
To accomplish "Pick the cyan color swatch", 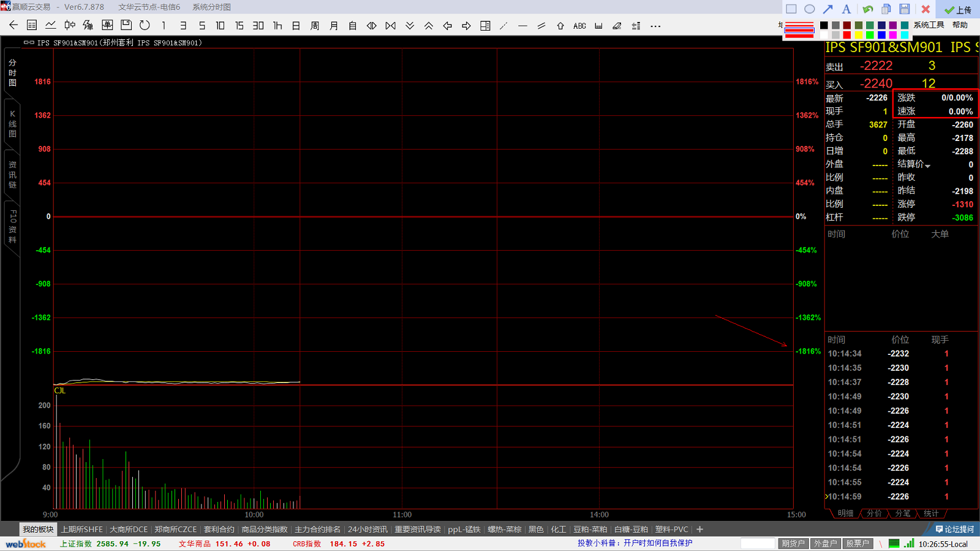I will click(905, 35).
